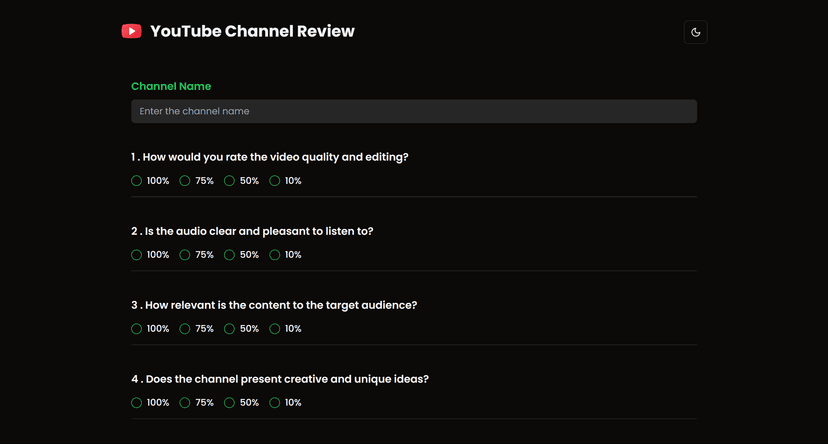Mark 50% for creative and unique ideas

click(x=229, y=403)
